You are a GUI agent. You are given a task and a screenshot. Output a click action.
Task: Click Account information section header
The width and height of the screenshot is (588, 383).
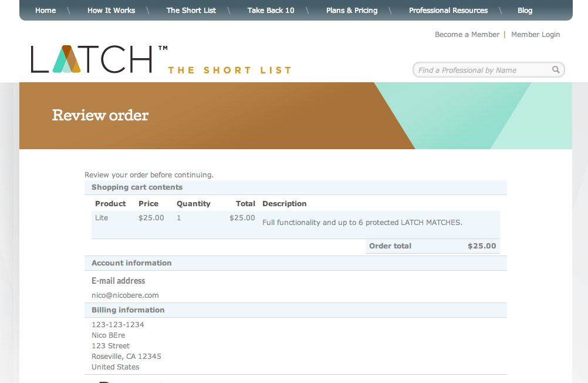point(296,263)
